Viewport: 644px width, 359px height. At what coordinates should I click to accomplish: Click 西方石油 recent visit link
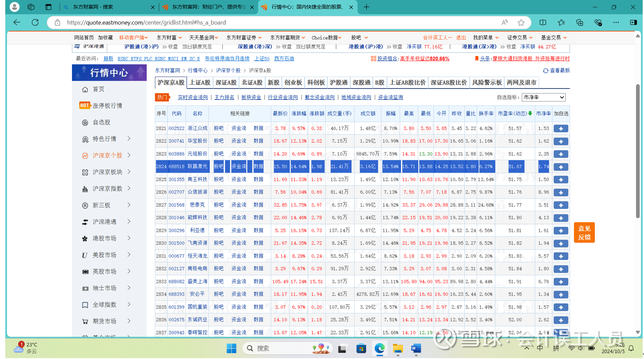tap(284, 59)
